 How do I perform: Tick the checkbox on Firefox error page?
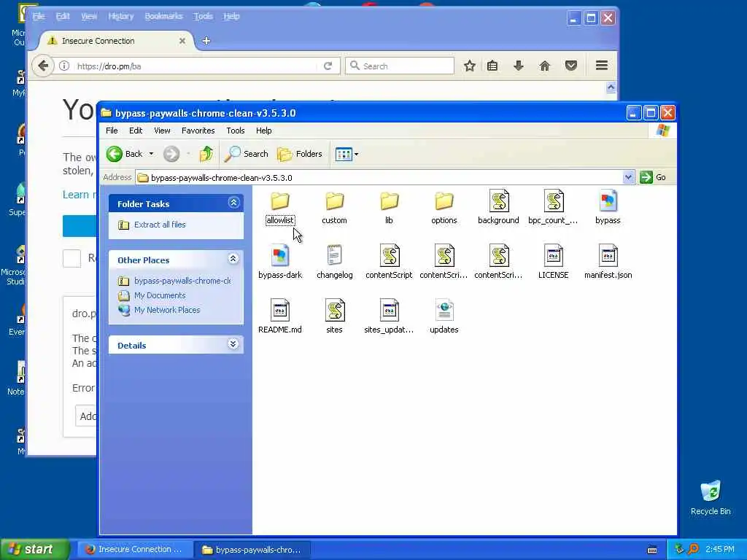[x=72, y=259]
